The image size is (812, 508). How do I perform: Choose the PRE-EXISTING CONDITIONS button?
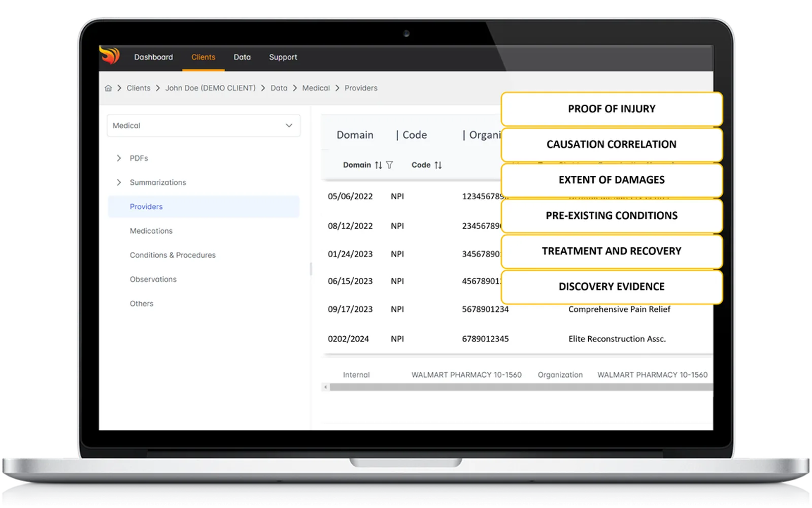pyautogui.click(x=612, y=215)
